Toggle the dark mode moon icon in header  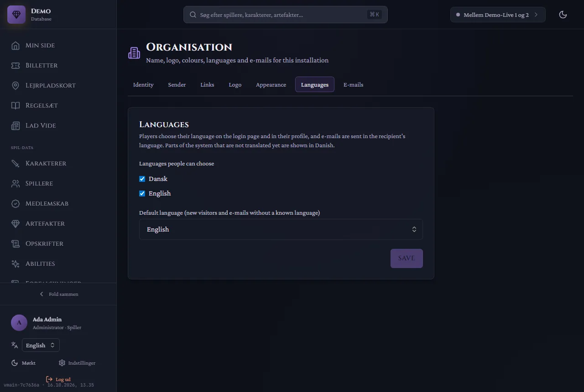point(563,15)
